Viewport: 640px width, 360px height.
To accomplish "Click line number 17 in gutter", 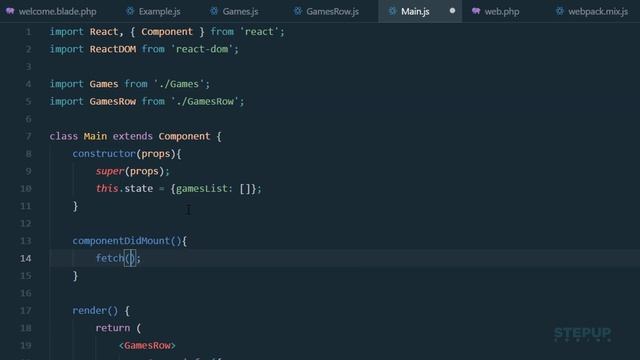I will [x=25, y=311].
